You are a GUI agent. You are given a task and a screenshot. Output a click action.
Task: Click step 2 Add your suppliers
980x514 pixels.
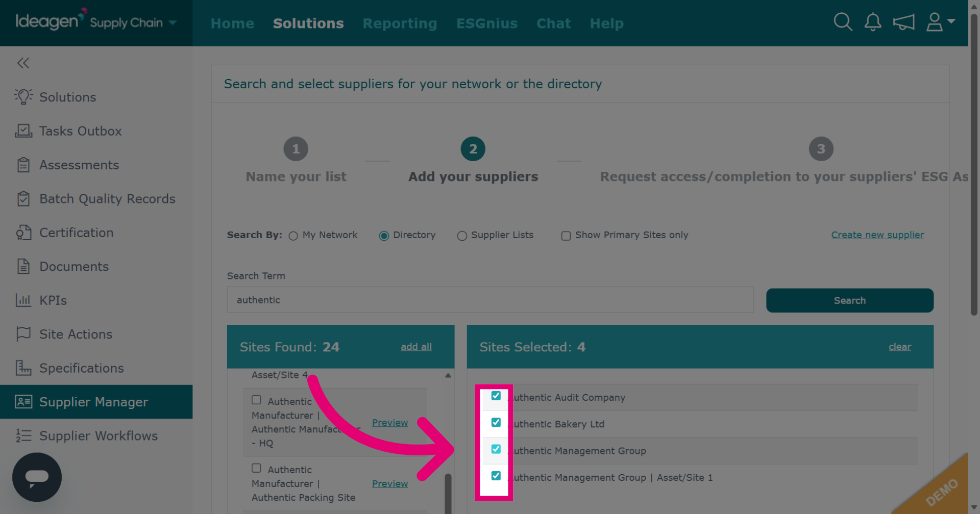(473, 160)
